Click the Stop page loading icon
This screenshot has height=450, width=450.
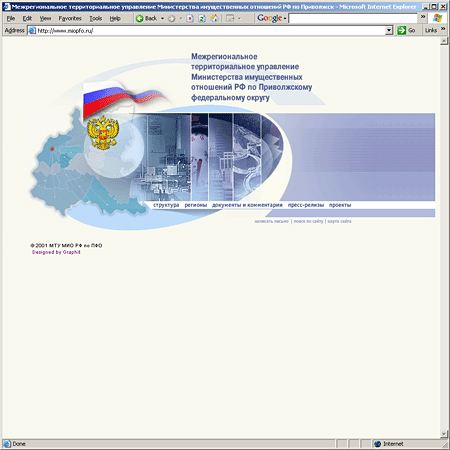pos(190,18)
